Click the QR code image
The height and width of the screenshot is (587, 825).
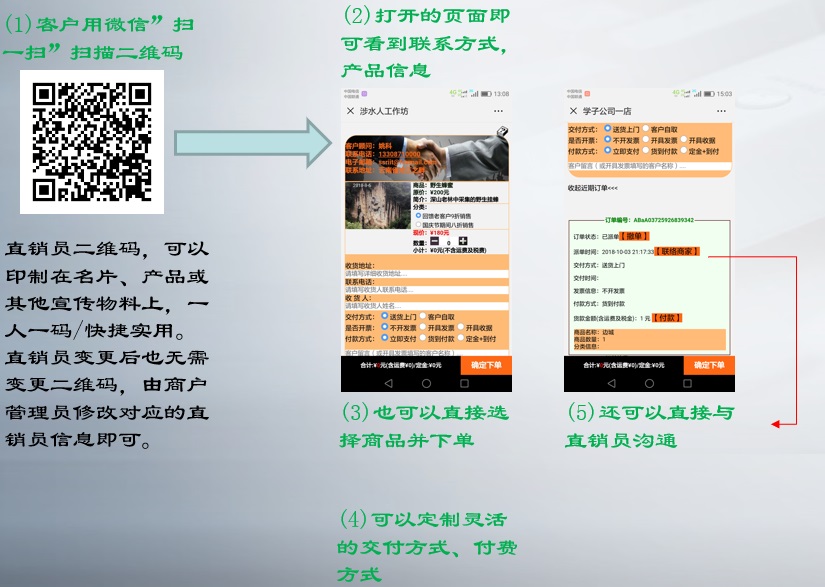click(x=92, y=141)
